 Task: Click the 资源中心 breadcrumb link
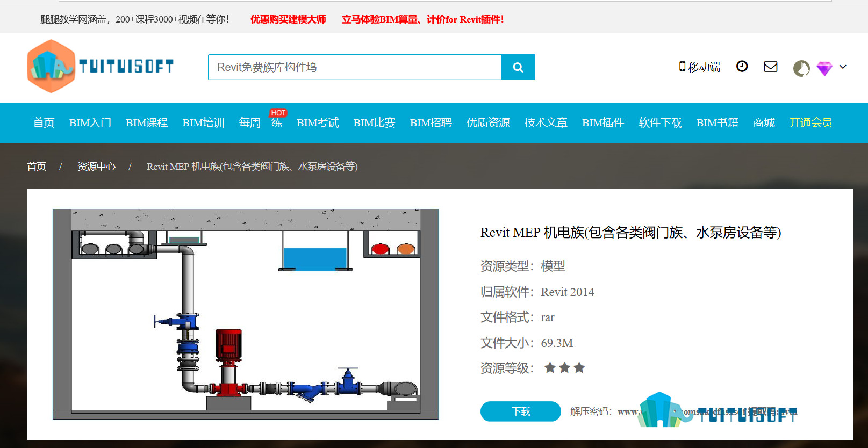pyautogui.click(x=96, y=167)
